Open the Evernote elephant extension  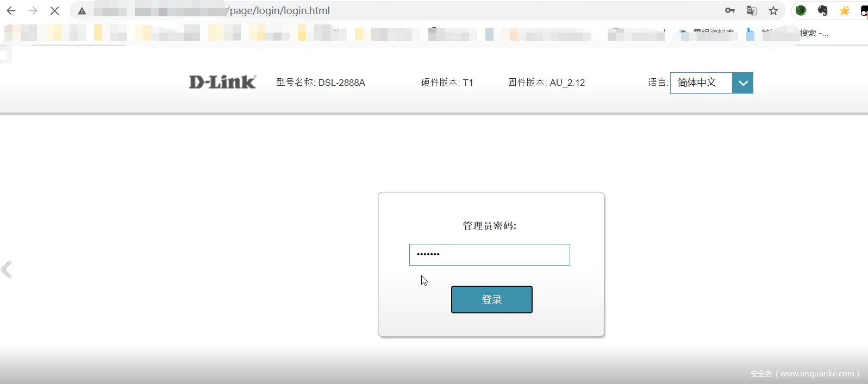pyautogui.click(x=822, y=11)
